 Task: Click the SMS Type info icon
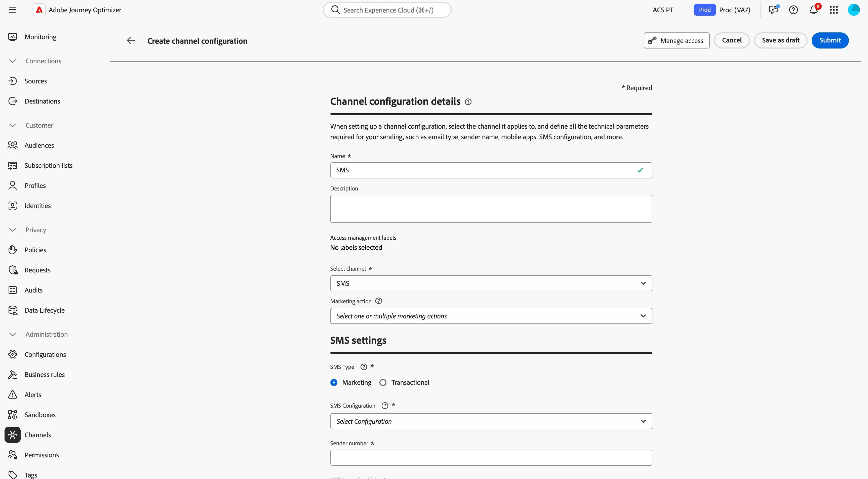point(363,367)
